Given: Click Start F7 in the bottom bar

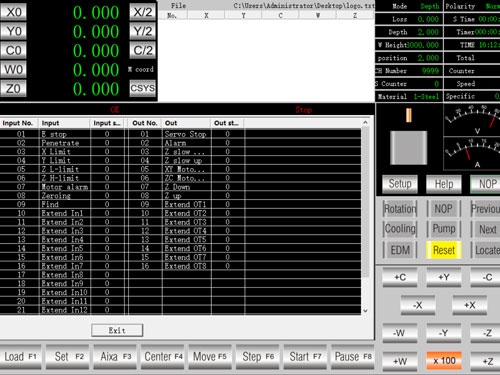Looking at the screenshot, I should pyautogui.click(x=305, y=357).
